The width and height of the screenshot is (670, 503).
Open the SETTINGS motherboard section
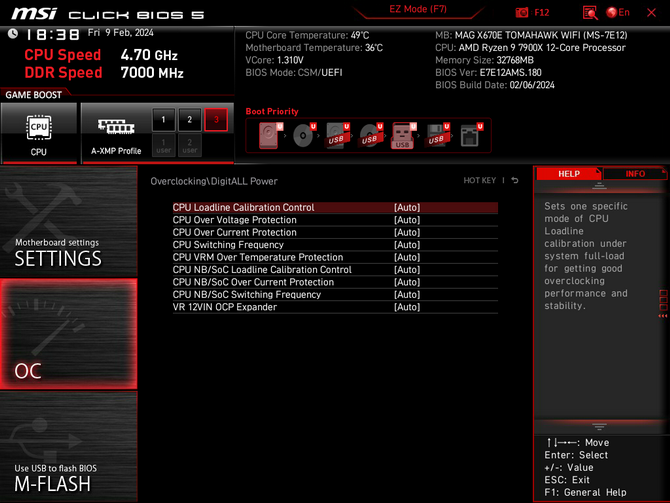pyautogui.click(x=68, y=221)
